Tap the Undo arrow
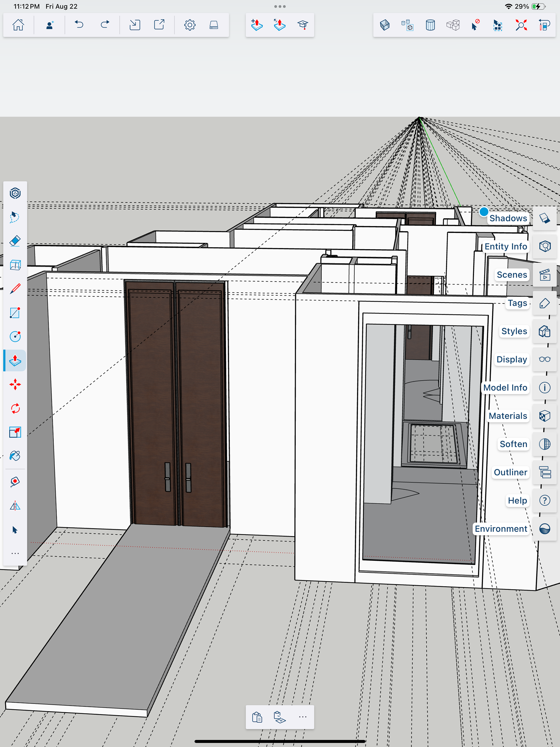The image size is (560, 747). pyautogui.click(x=79, y=25)
